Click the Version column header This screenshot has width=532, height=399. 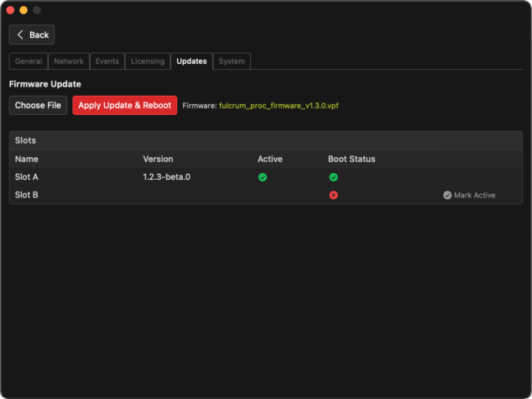point(158,159)
